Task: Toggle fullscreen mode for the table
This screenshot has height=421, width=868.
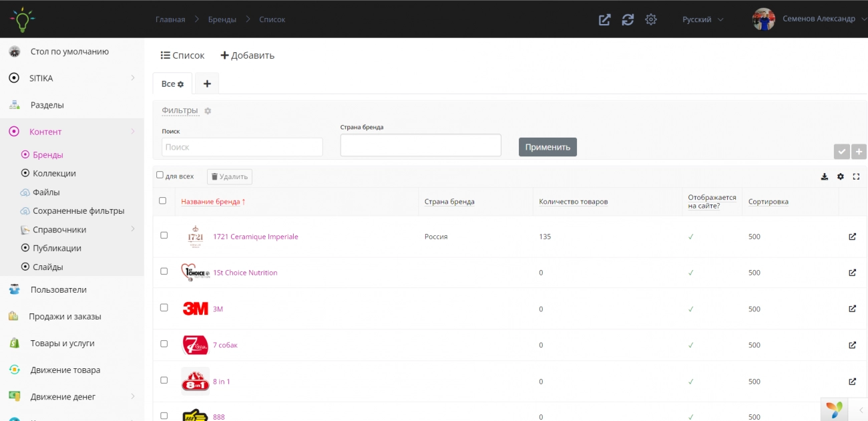Action: (x=856, y=176)
